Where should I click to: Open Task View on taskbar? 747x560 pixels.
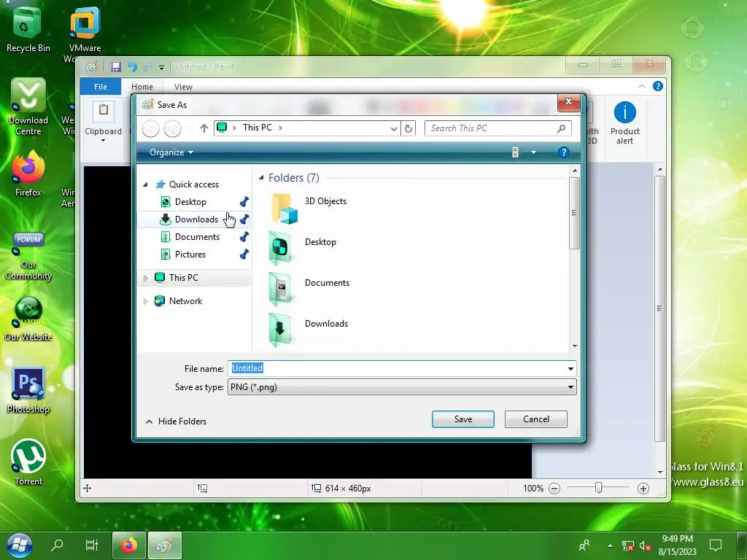point(91,545)
